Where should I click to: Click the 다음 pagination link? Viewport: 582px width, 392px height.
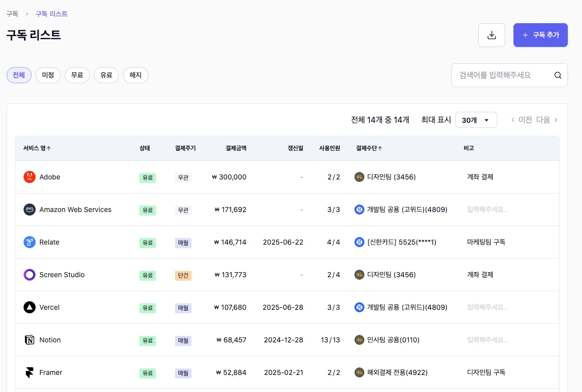542,120
